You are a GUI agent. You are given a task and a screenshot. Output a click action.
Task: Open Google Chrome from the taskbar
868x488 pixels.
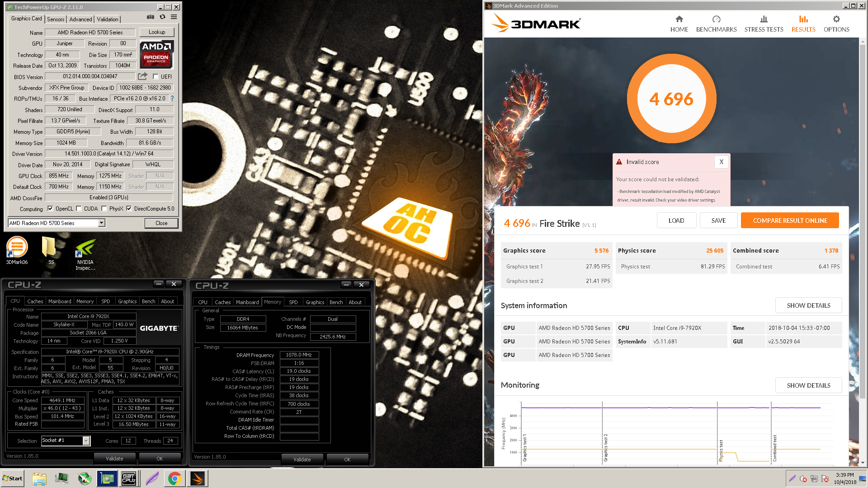pyautogui.click(x=175, y=479)
